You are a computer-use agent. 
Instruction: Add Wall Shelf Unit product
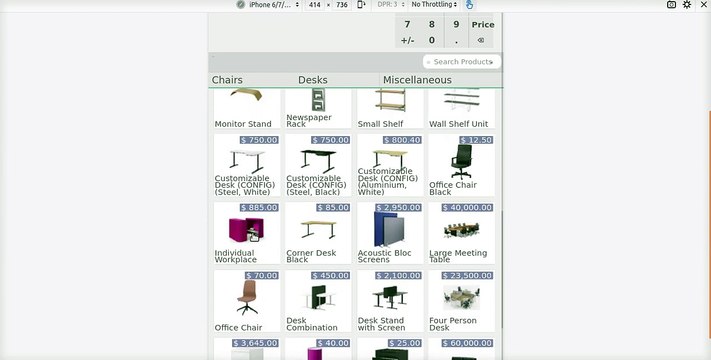tap(462, 108)
